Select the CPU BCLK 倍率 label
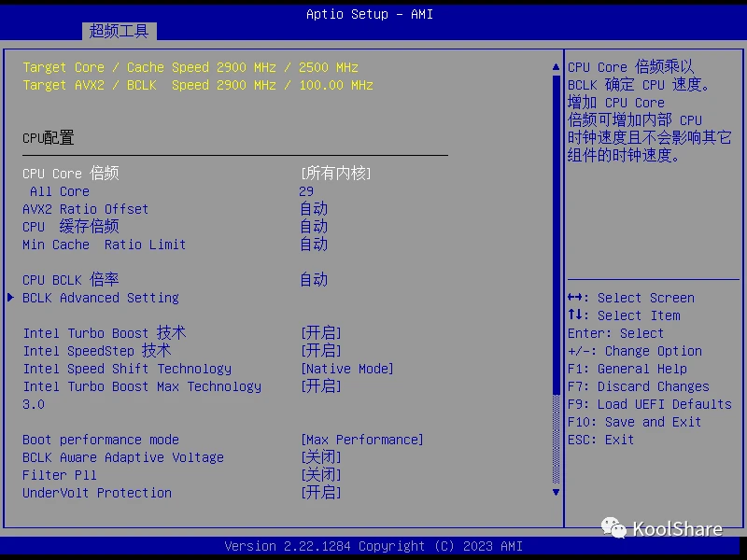This screenshot has height=560, width=747. tap(71, 279)
